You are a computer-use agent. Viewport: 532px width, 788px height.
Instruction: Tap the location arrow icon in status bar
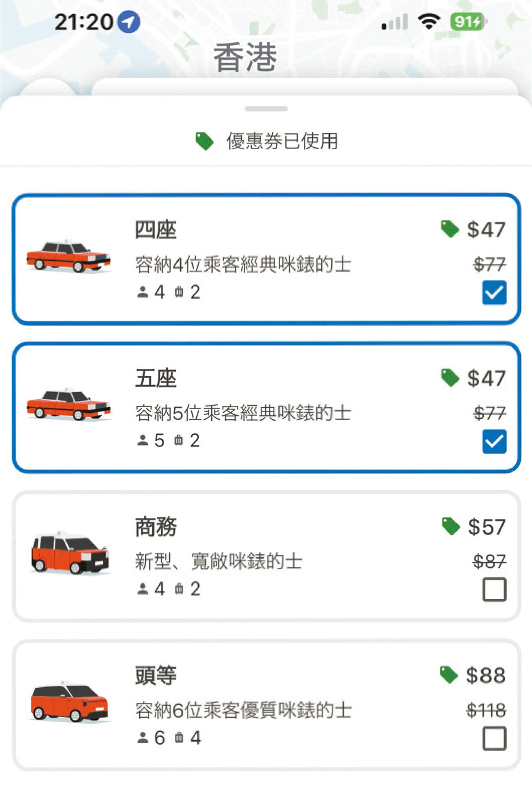point(129,22)
